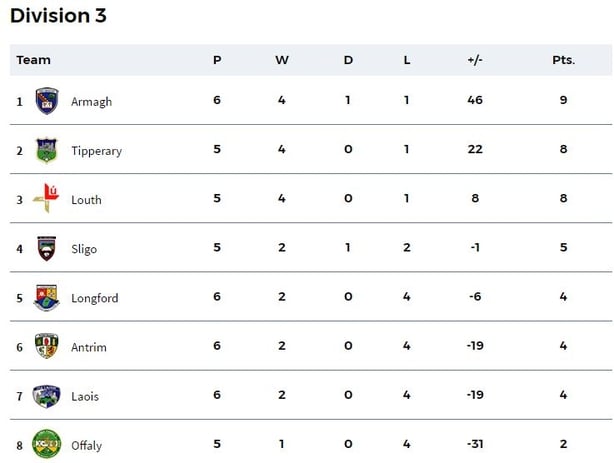Click the Tipperary team crest icon
This screenshot has height=463, width=614.
coord(47,150)
